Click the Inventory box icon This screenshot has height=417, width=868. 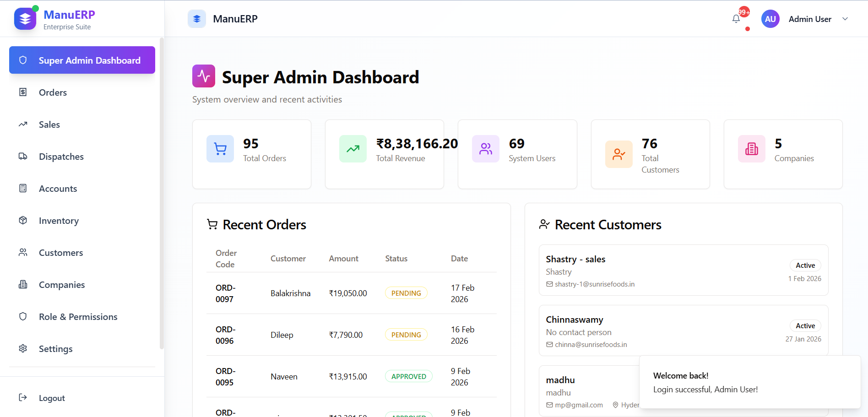(23, 221)
